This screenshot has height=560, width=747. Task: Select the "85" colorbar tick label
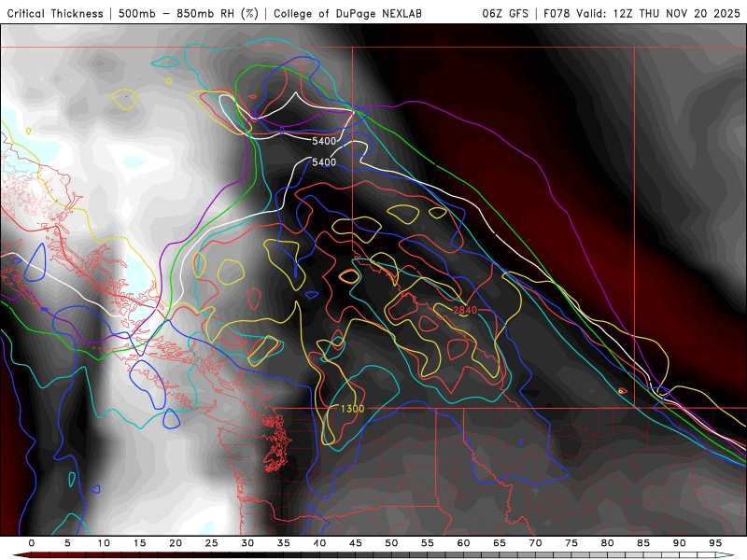643,543
